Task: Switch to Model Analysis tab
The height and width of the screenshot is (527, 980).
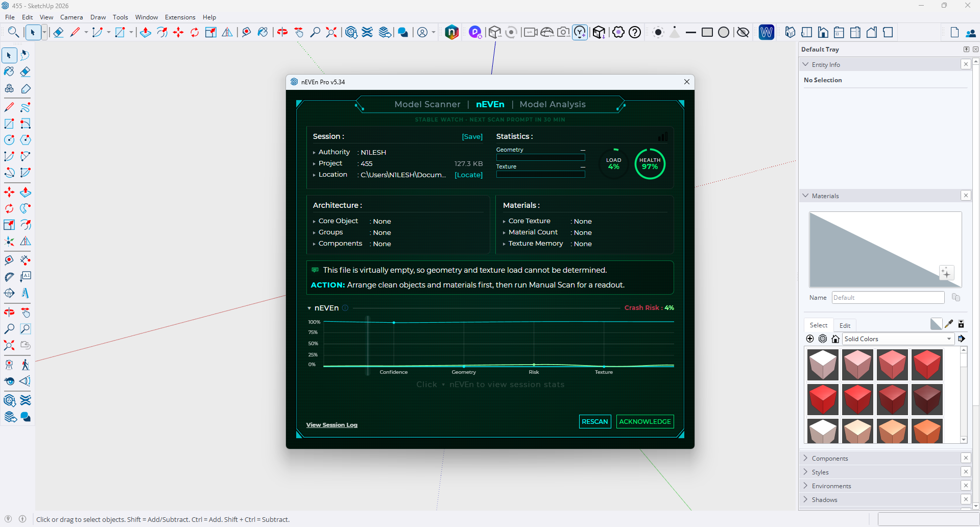Action: click(553, 104)
